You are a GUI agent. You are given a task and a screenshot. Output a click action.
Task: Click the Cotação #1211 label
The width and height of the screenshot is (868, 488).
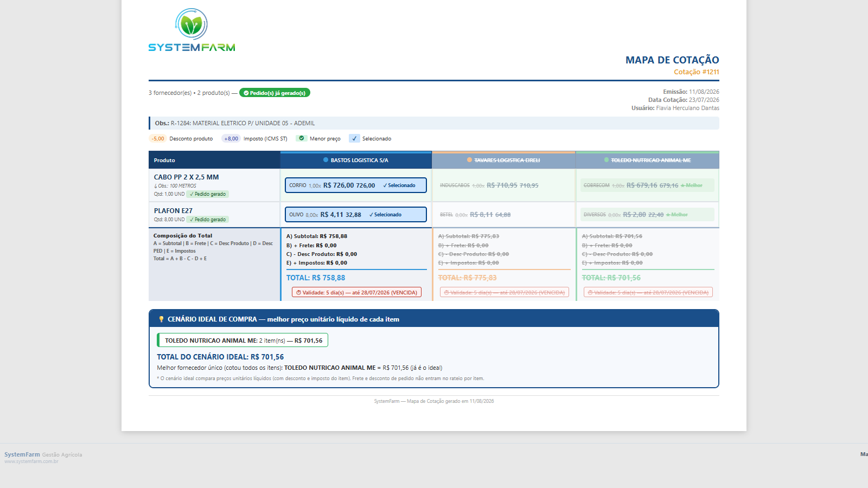(x=697, y=72)
